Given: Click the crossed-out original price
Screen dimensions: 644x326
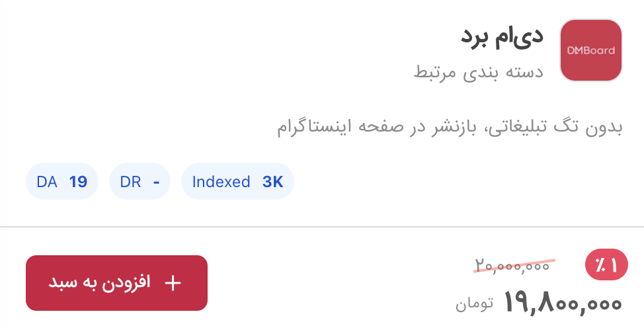Looking at the screenshot, I should pos(512,266).
